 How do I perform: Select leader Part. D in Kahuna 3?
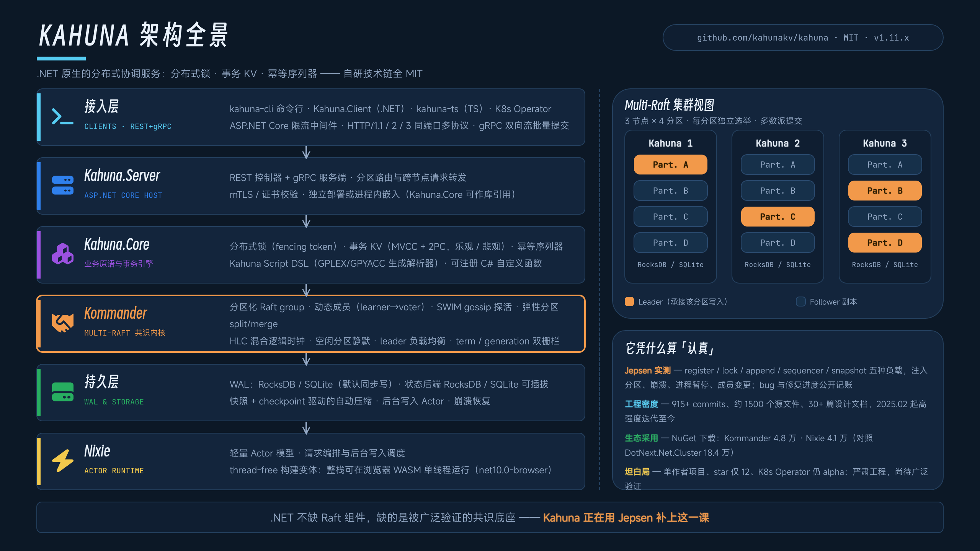click(x=885, y=243)
